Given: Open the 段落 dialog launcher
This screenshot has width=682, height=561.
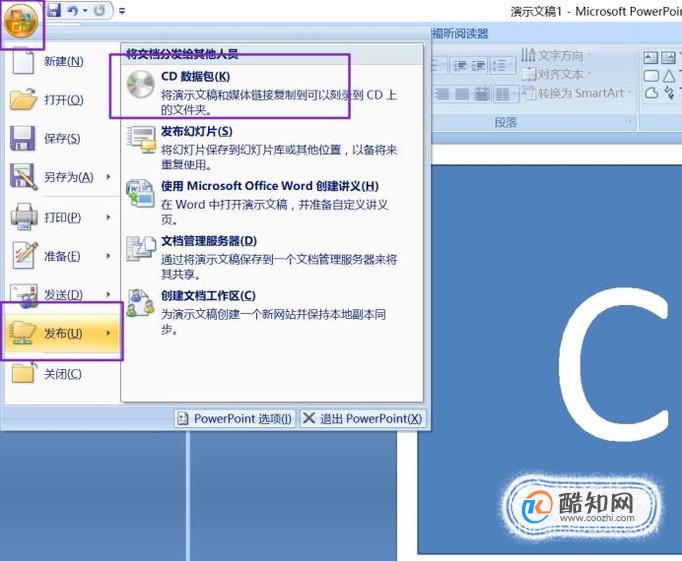Looking at the screenshot, I should (629, 122).
